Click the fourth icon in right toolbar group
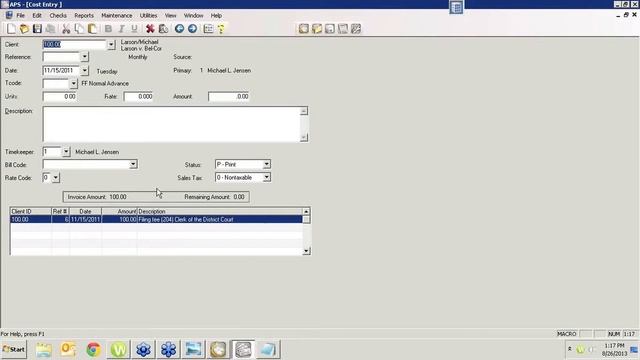Image resolution: width=640 pixels, height=360 pixels. [x=343, y=29]
